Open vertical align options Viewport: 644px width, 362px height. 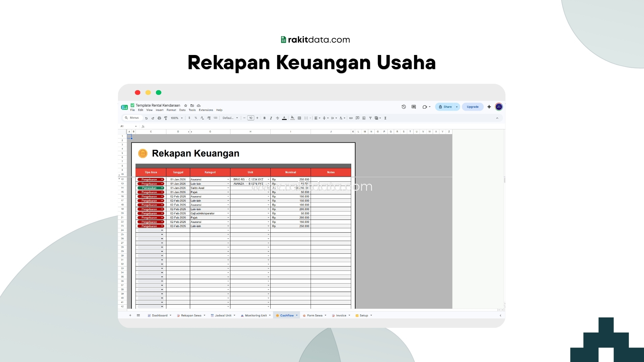[325, 118]
